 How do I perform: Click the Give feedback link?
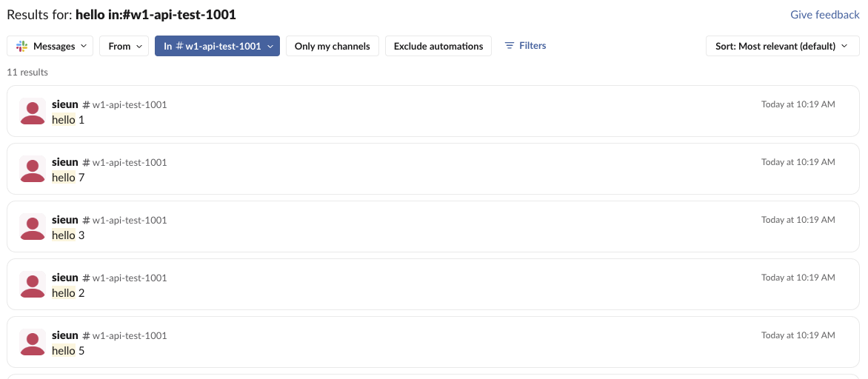pyautogui.click(x=825, y=15)
